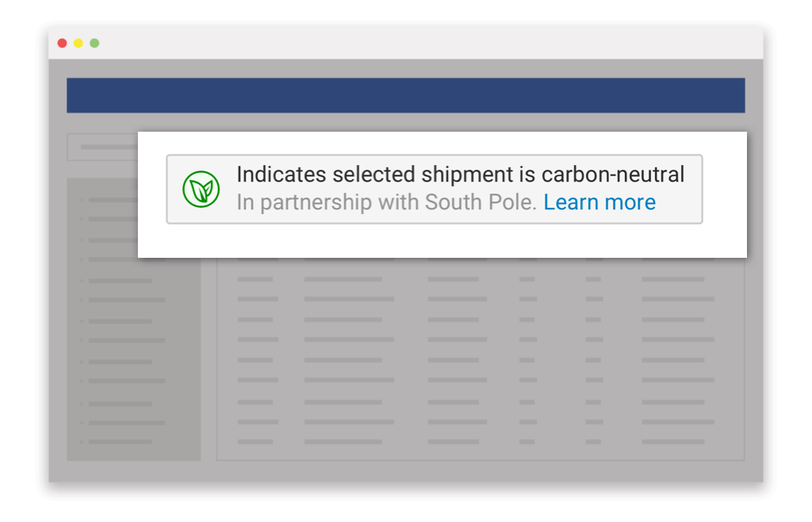Viewport: 812px width, 522px height.
Task: Click the dark blue header bar
Action: [x=405, y=95]
